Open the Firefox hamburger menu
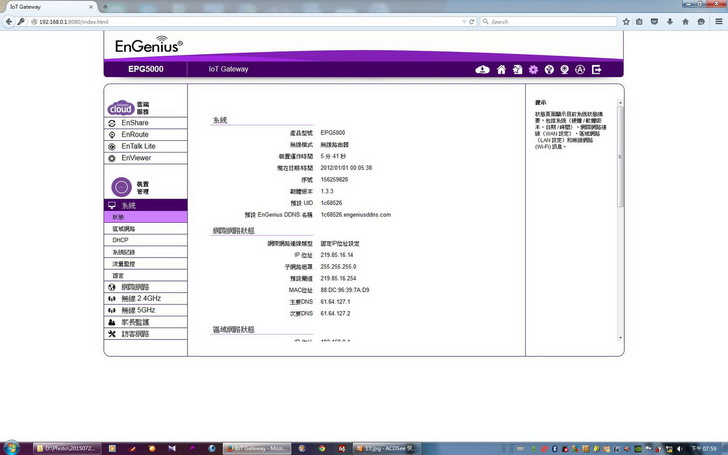Viewport: 728px width, 455px height. [718, 21]
